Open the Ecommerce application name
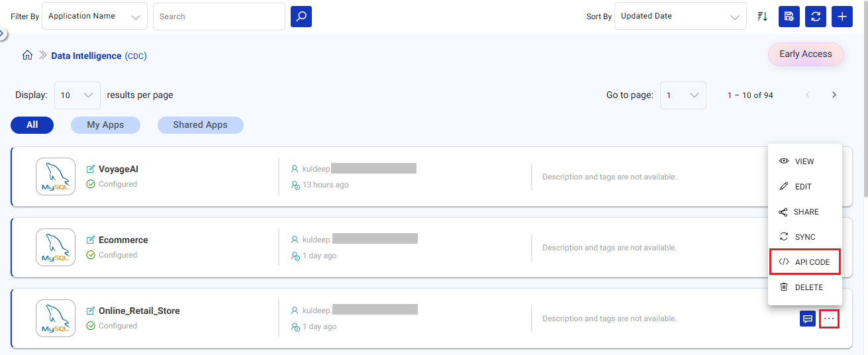Image resolution: width=868 pixels, height=355 pixels. [123, 240]
